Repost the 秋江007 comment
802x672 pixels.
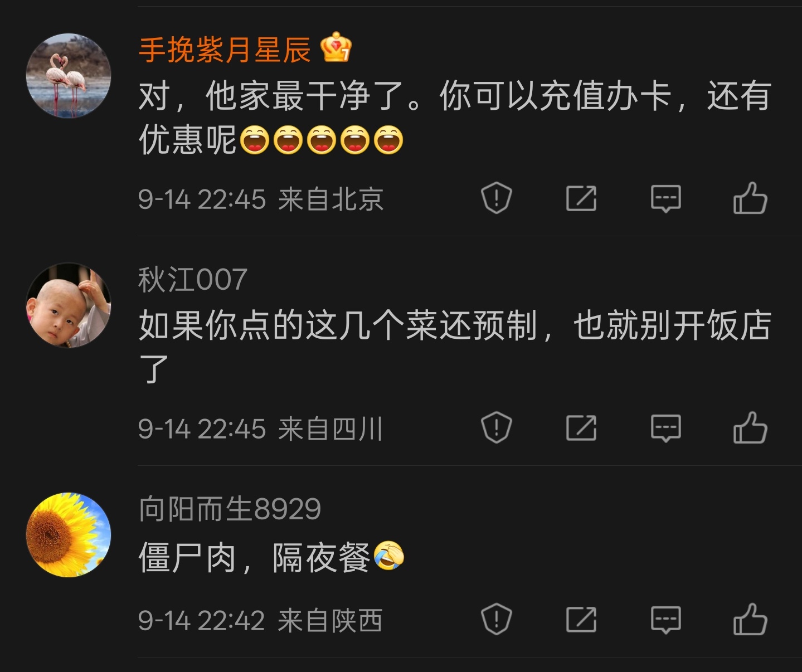click(x=581, y=428)
